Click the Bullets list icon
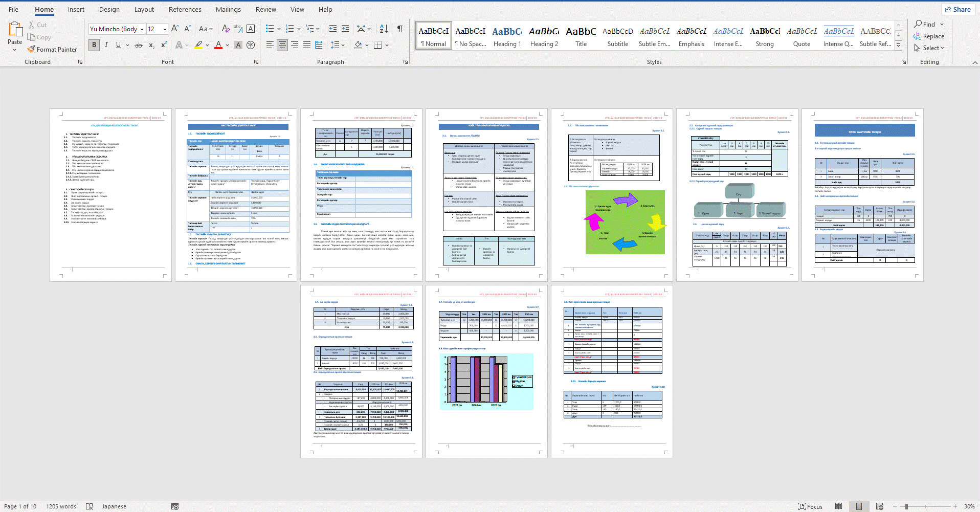 pyautogui.click(x=270, y=29)
